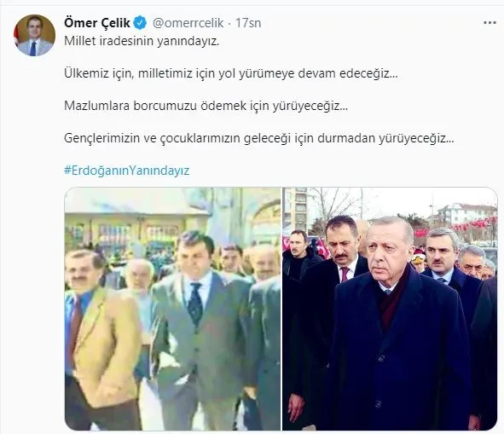Open the right photo with dark coats

[390, 309]
